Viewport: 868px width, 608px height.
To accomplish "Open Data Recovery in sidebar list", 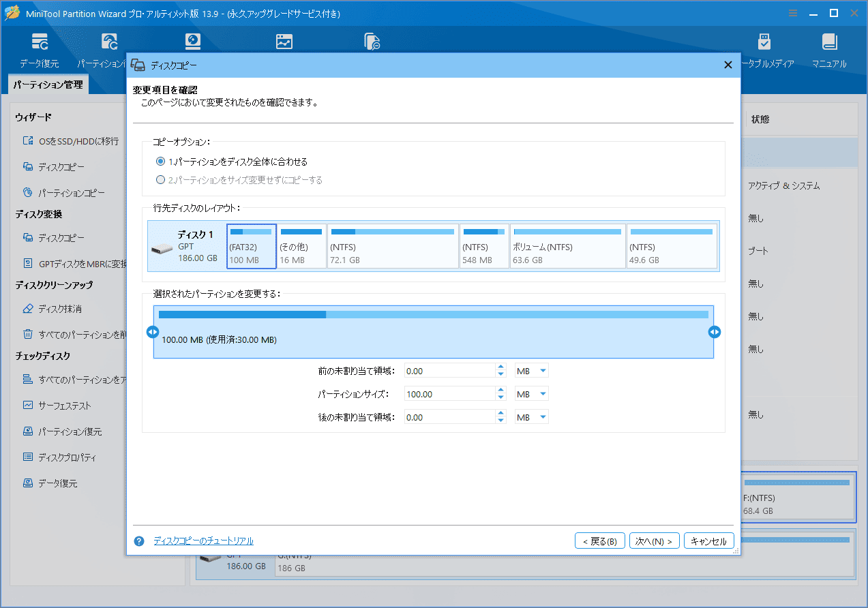I will click(x=50, y=483).
